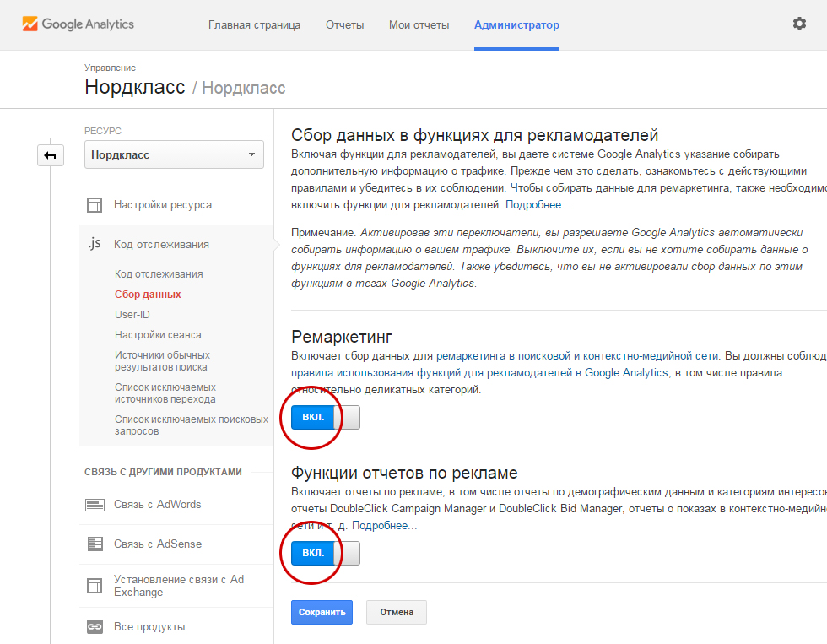Open Связь с AdSense
Image resolution: width=827 pixels, height=644 pixels.
tap(158, 544)
